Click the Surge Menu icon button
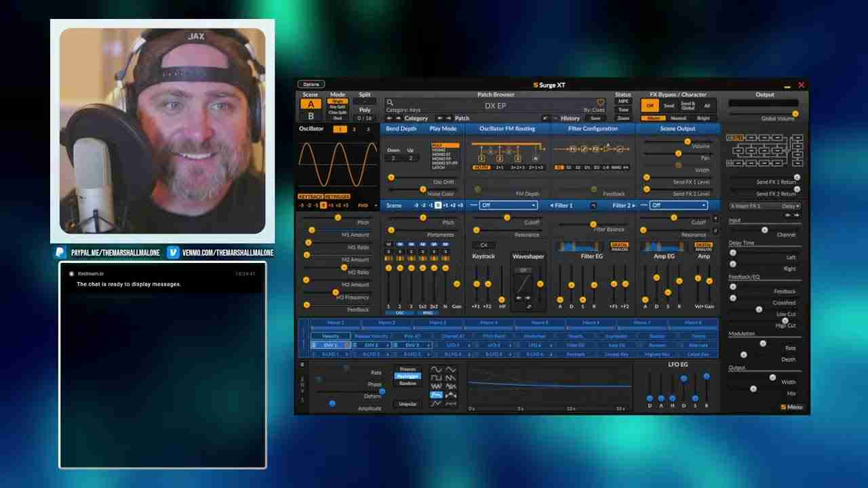 click(x=791, y=407)
